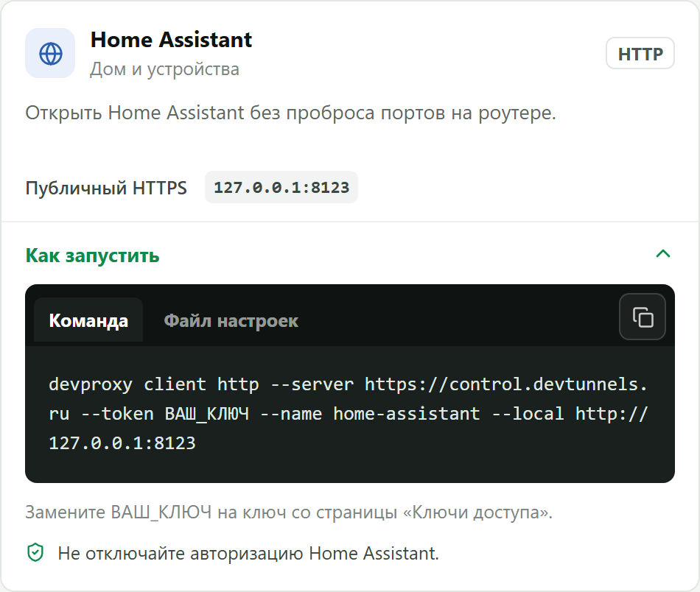The image size is (700, 592).
Task: Click the green shield check icon
Action: coord(35,552)
